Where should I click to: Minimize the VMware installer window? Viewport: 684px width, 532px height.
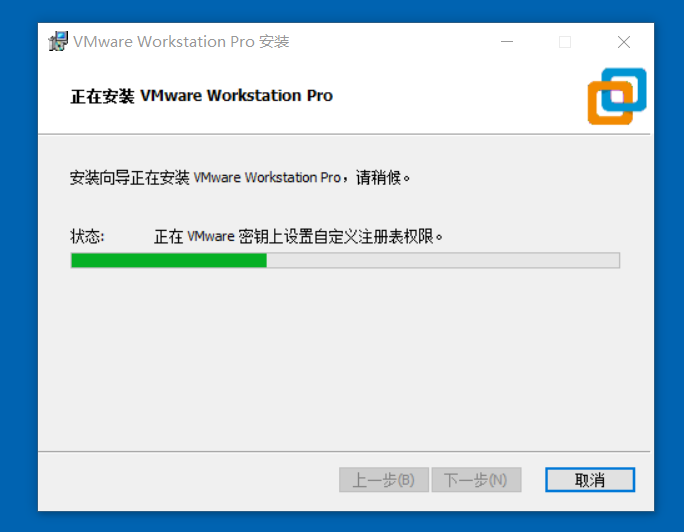pos(507,42)
